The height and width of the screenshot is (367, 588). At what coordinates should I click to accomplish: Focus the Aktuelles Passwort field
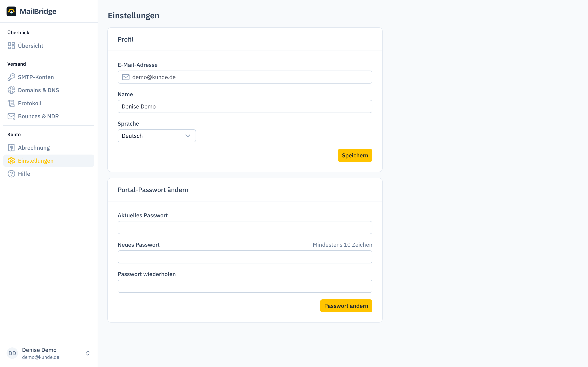click(x=245, y=227)
